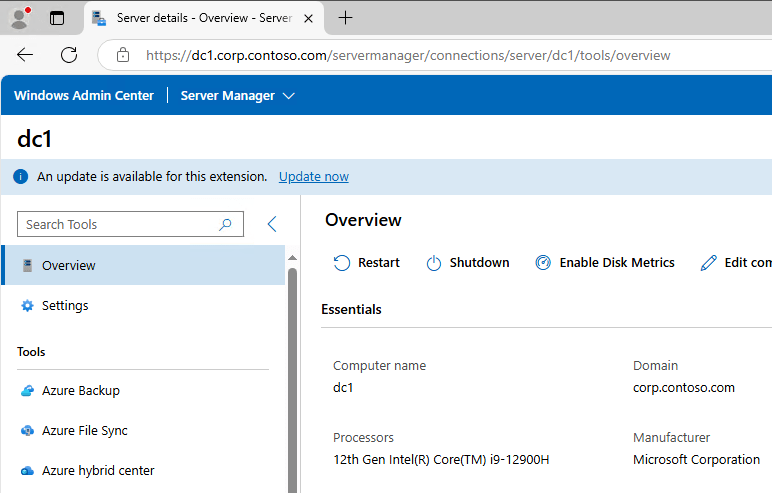Click the search magnifier icon in Search Tools
Viewport: 772px width, 493px height.
(226, 225)
